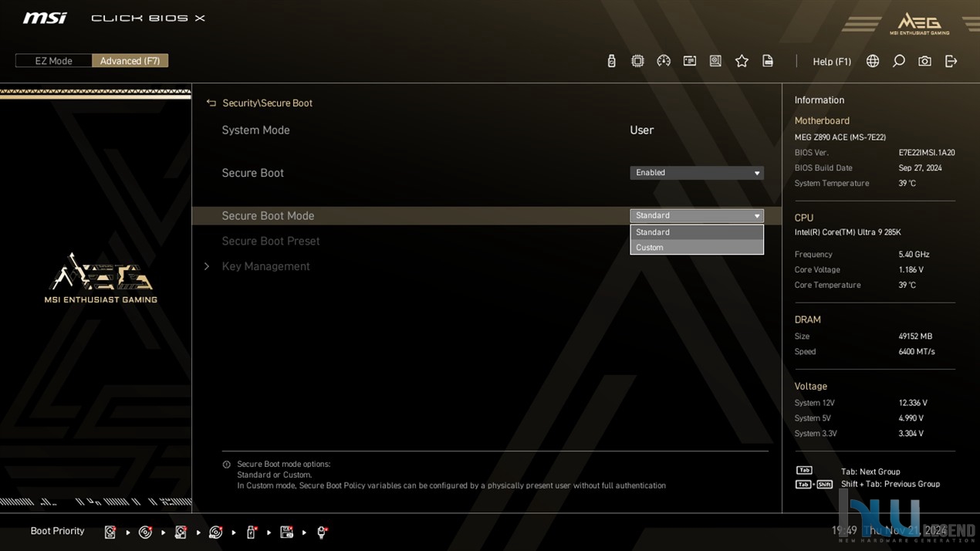Click MEG Z890 ACE (MS-7E22) motherboard name
980x551 pixels.
coord(840,137)
